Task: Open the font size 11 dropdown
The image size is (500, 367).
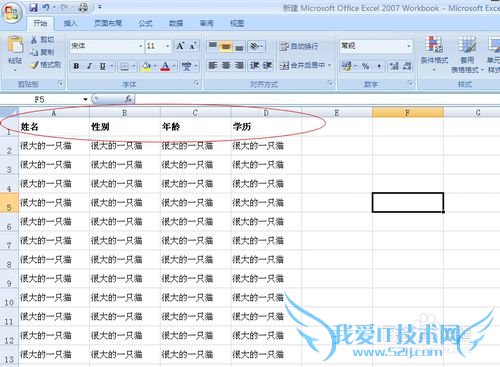Action: click(x=168, y=46)
